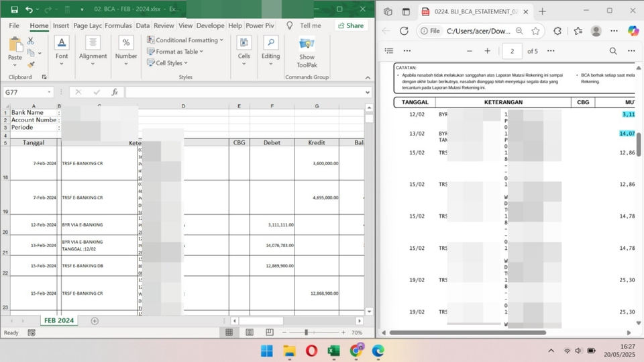The width and height of the screenshot is (644, 362).
Task: Open the Name Box dropdown arrow
Action: 49,92
